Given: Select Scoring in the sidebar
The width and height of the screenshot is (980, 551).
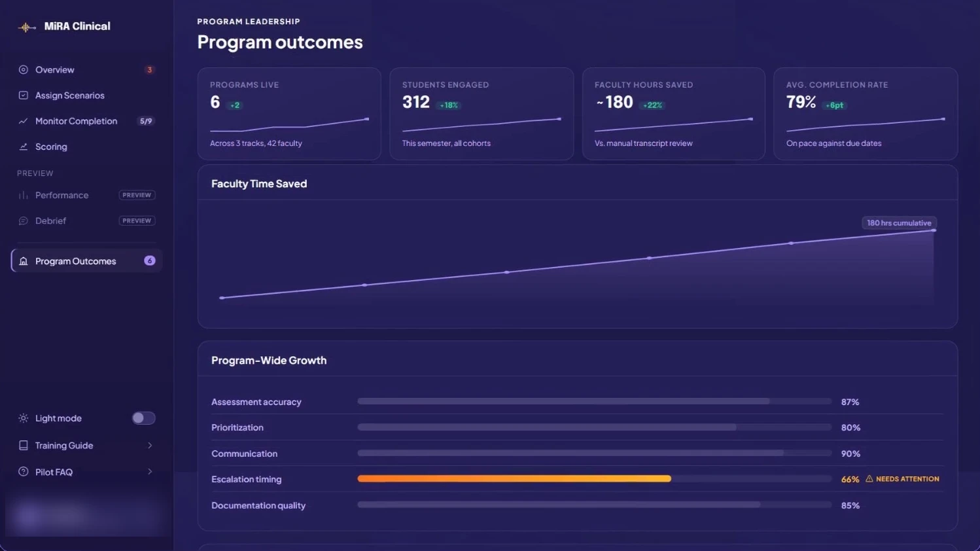Looking at the screenshot, I should (86, 147).
